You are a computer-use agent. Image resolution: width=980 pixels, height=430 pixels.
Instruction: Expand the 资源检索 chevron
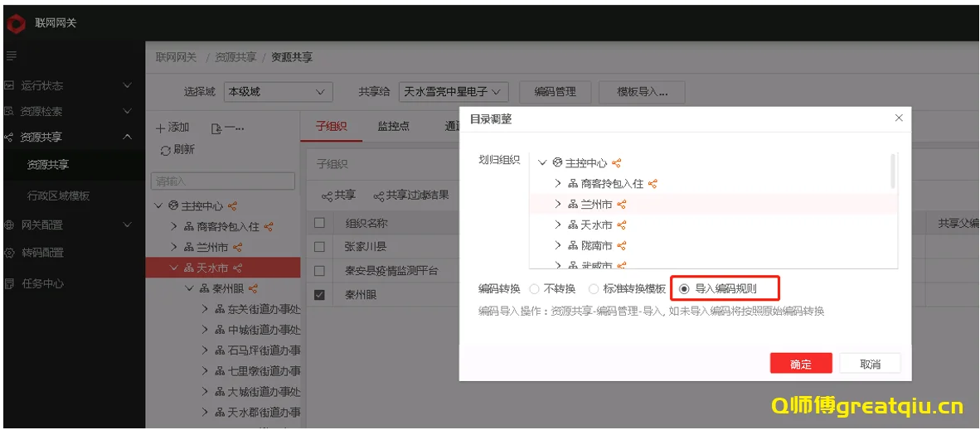coord(127,111)
